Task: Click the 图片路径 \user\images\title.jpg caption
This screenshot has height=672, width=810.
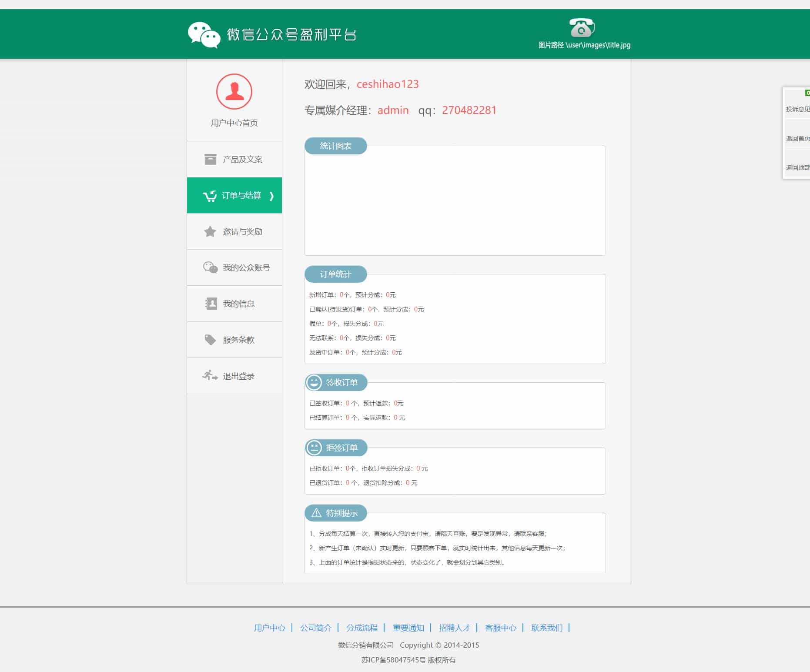Action: tap(584, 45)
